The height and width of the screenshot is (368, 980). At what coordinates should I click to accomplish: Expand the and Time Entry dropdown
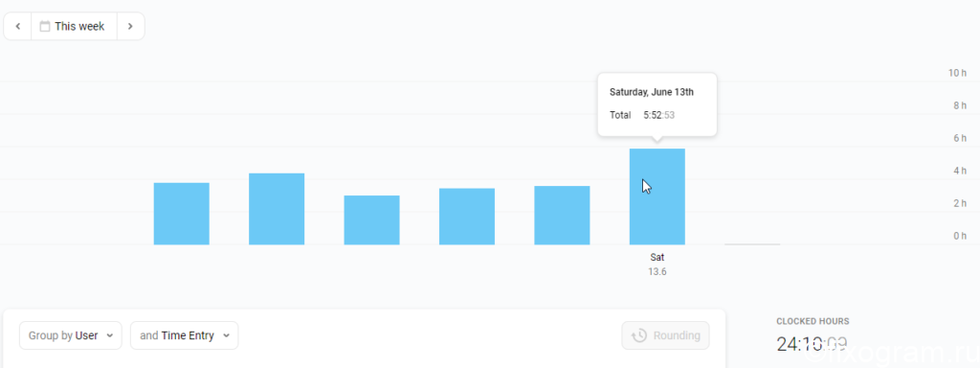pyautogui.click(x=184, y=335)
